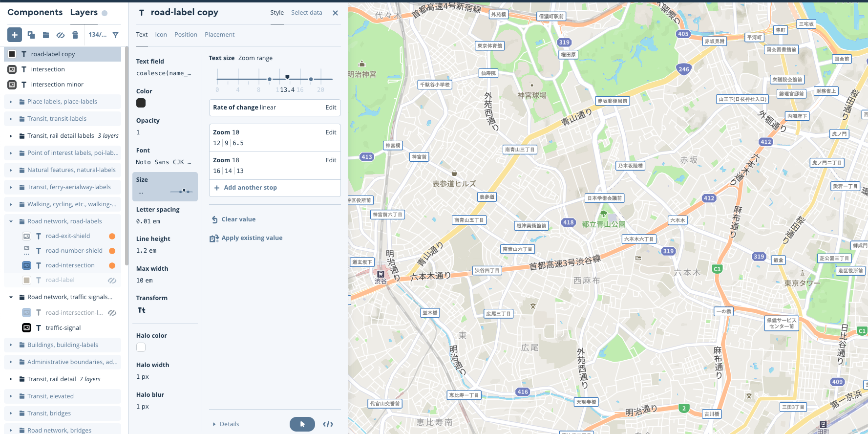The height and width of the screenshot is (434, 868).
Task: Click the Font Noto Sans CJK value
Action: [164, 162]
